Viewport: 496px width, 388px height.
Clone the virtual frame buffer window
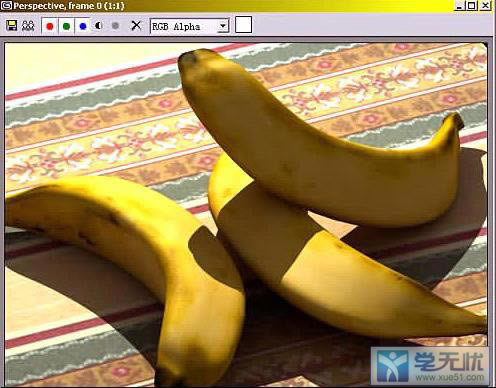coord(28,26)
